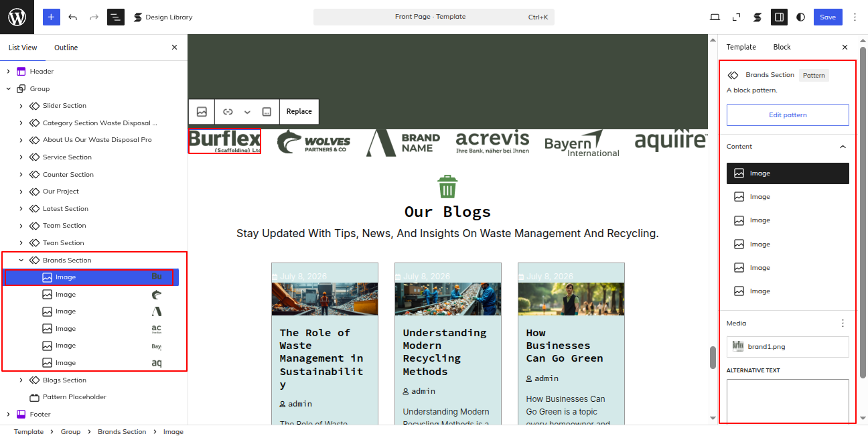Screen dimensions: 868x438
Task: Switch to the Block sidebar tab
Action: (782, 47)
